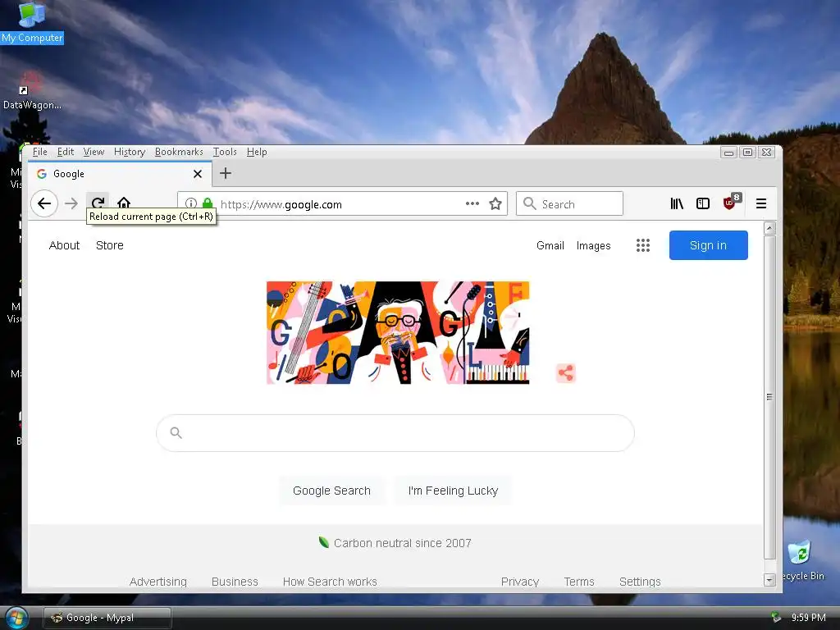Reload the current page
Viewport: 840px width, 630px height.
point(98,203)
